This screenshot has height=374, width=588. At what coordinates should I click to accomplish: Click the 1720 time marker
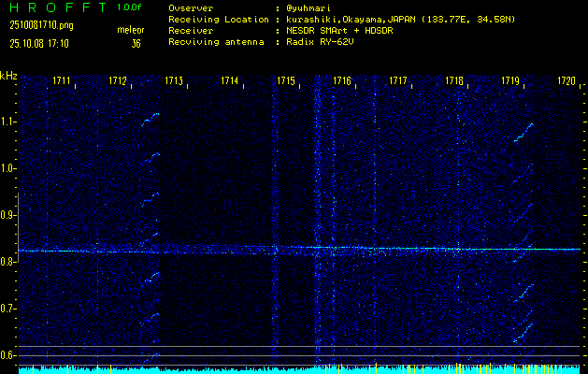[x=566, y=80]
